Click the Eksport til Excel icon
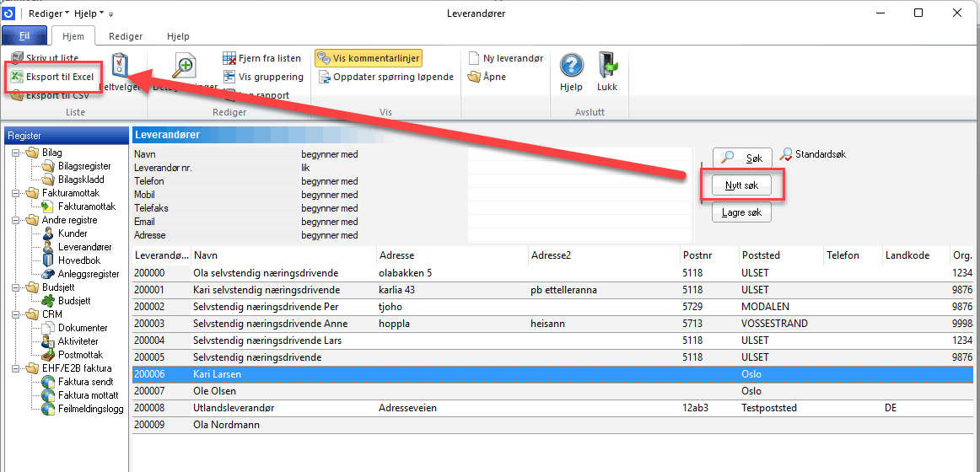Screen dimensions: 980x472 click(x=17, y=77)
